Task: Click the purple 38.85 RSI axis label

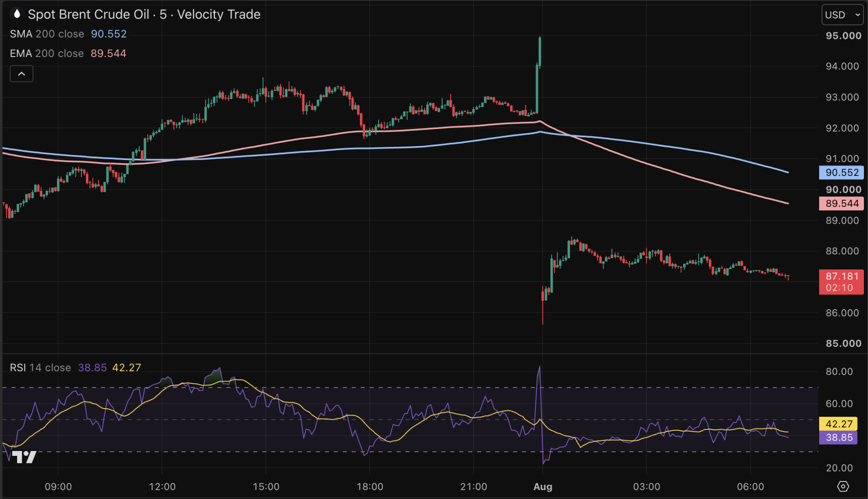Action: pos(838,437)
